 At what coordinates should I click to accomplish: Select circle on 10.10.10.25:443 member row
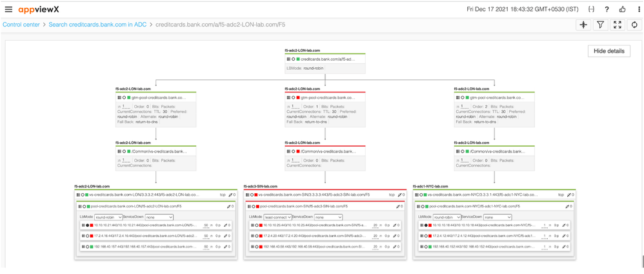pos(257,225)
